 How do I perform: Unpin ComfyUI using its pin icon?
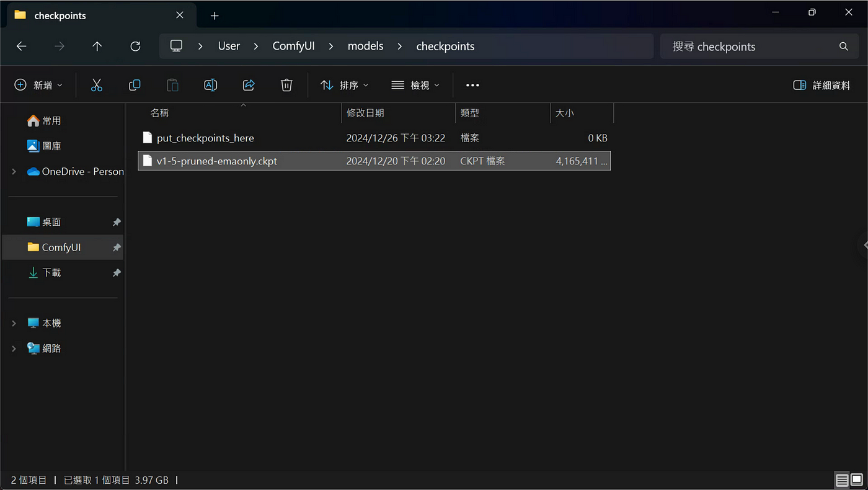(117, 247)
